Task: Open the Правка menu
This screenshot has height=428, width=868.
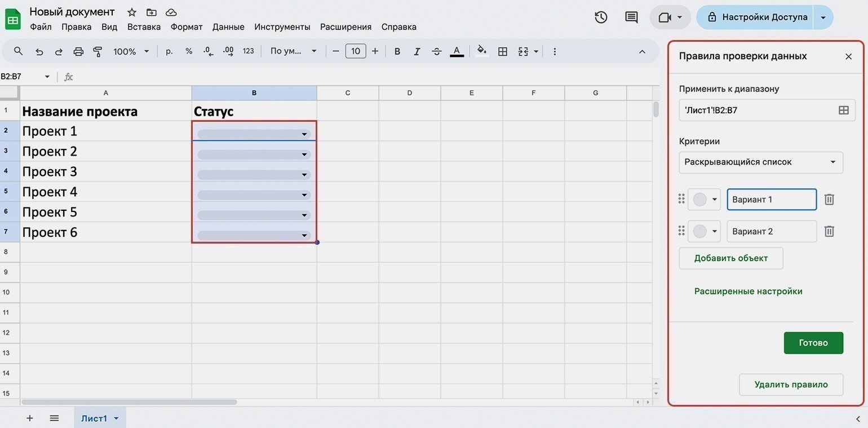Action: pyautogui.click(x=76, y=27)
